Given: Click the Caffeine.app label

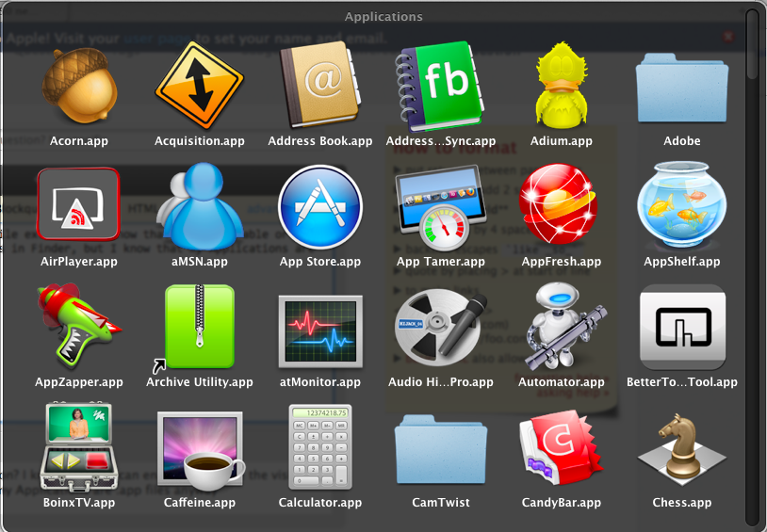Looking at the screenshot, I should coord(200,503).
